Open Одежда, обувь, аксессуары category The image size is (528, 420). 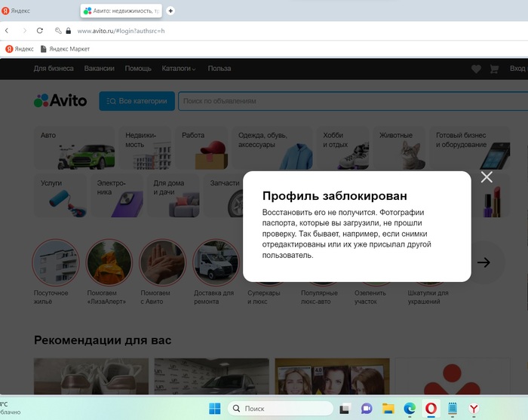pyautogui.click(x=272, y=148)
